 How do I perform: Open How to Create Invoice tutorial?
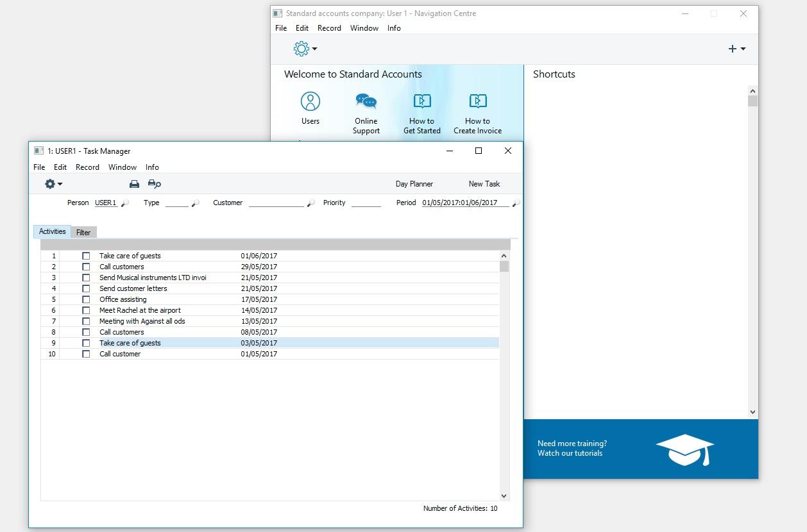coord(478,101)
